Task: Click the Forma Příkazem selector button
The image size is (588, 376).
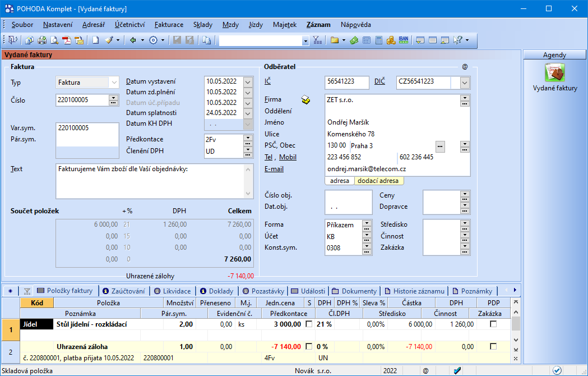Action: pos(367,225)
